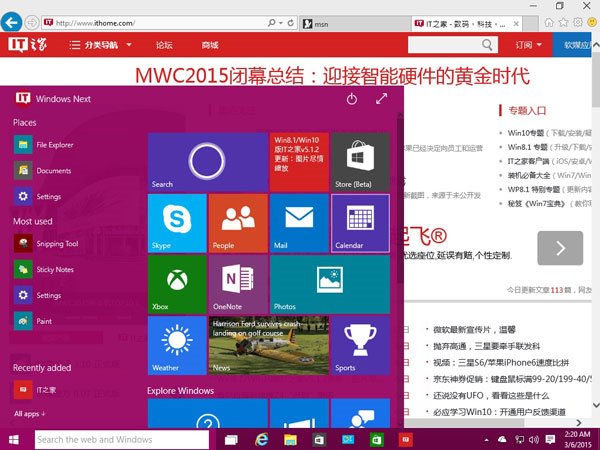Click the Windows Start button

tap(14, 439)
